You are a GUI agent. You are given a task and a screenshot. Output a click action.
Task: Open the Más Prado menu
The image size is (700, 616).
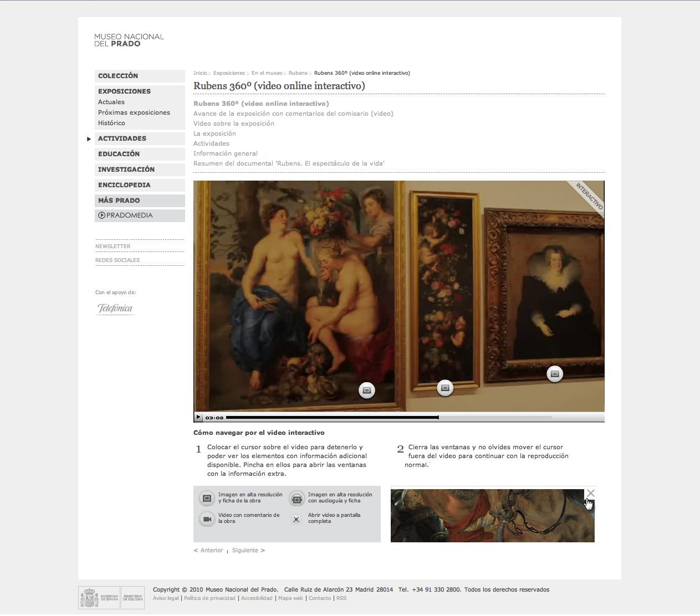click(140, 201)
